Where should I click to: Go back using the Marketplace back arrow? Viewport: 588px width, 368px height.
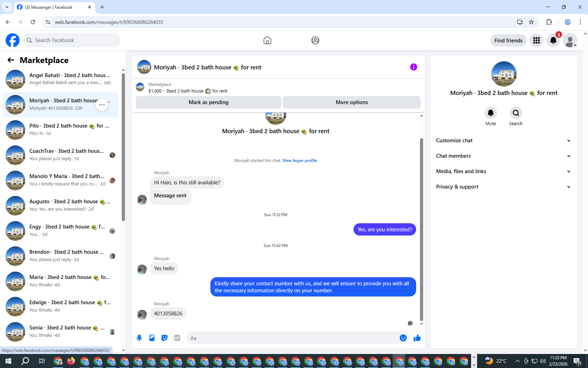pyautogui.click(x=11, y=60)
